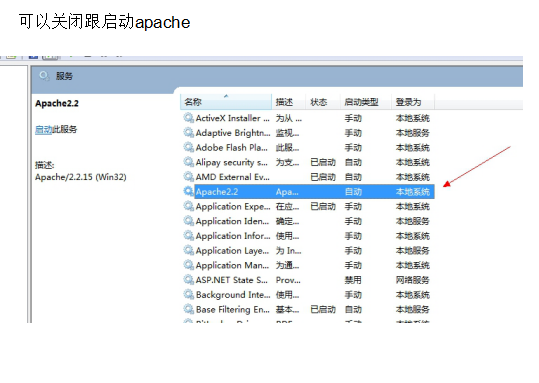Click the gear icon beside Application Information
539x383 pixels.
[x=188, y=236]
